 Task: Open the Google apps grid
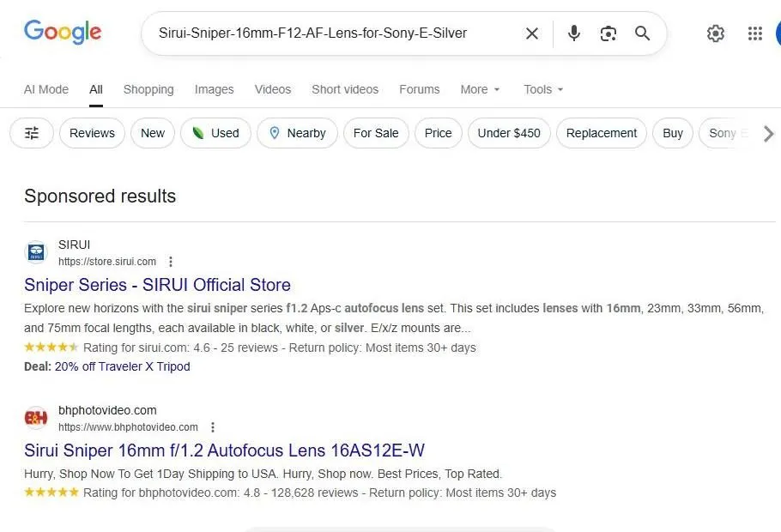pyautogui.click(x=754, y=33)
